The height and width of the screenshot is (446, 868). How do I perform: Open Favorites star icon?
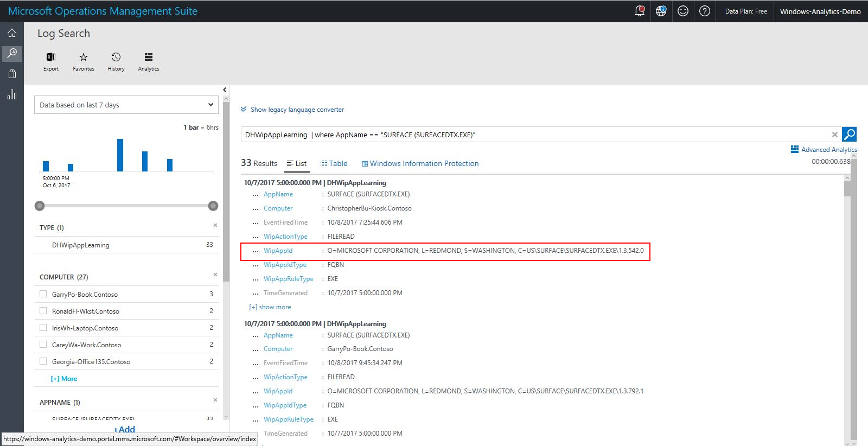[x=84, y=58]
